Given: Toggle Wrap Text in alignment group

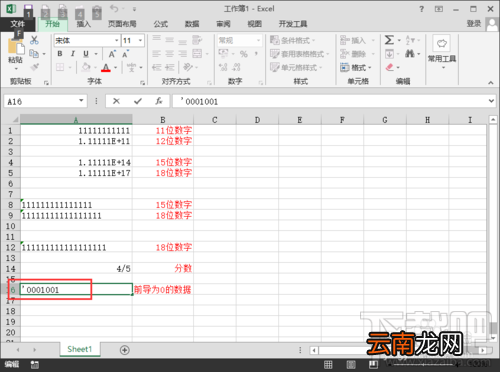Looking at the screenshot, I should pos(197,40).
